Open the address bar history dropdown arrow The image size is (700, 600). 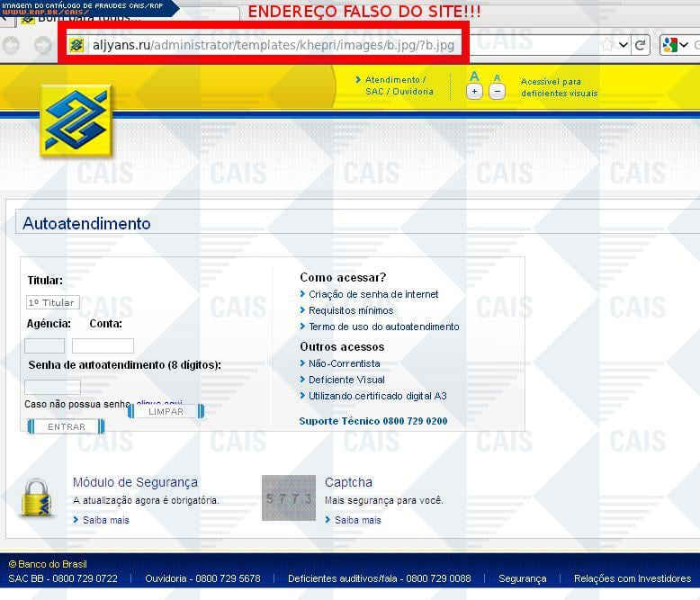[624, 45]
